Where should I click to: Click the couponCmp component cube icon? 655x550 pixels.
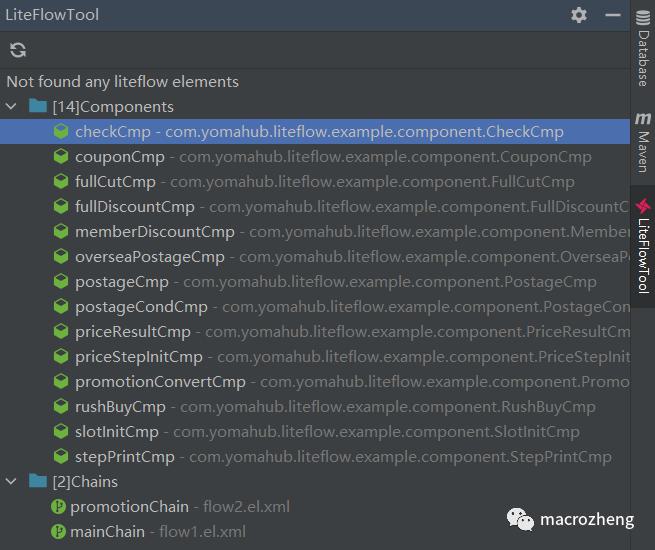coord(61,157)
